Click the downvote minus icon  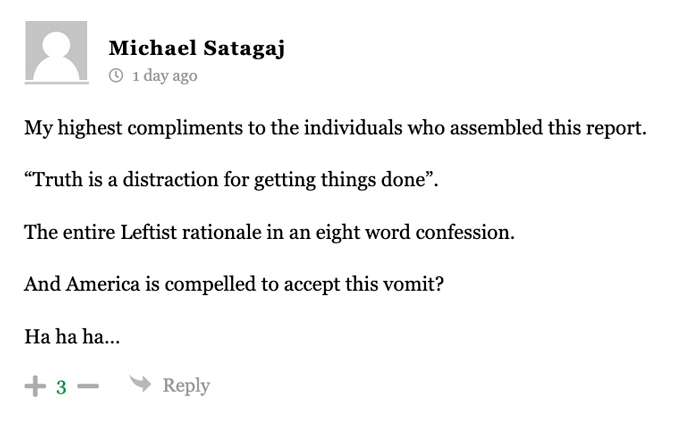pos(88,386)
